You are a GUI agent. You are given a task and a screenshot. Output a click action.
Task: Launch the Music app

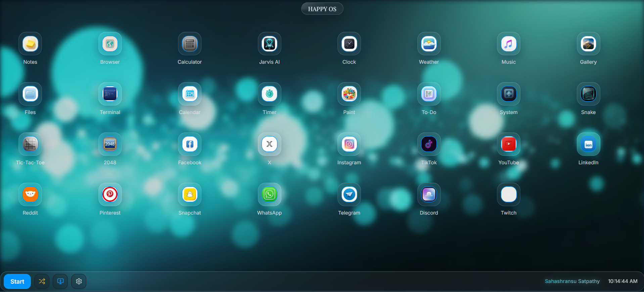pyautogui.click(x=509, y=44)
